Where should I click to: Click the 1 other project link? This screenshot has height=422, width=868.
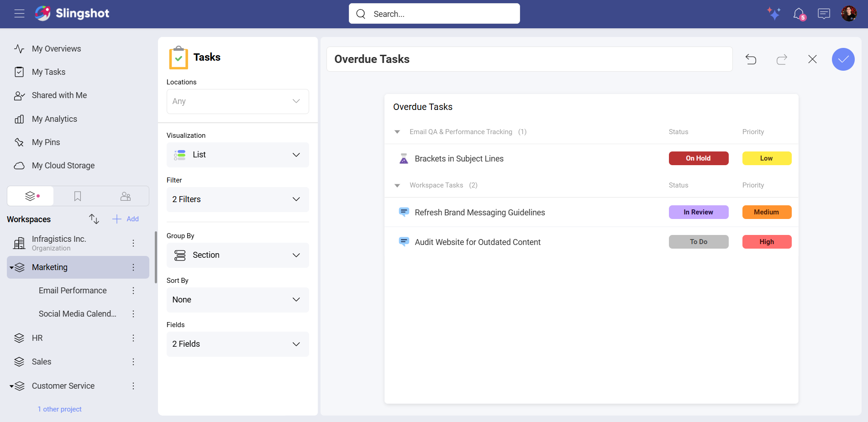[x=59, y=409]
